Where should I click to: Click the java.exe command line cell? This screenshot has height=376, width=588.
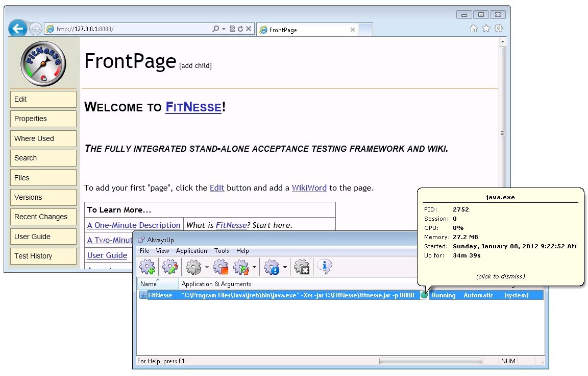pos(298,295)
